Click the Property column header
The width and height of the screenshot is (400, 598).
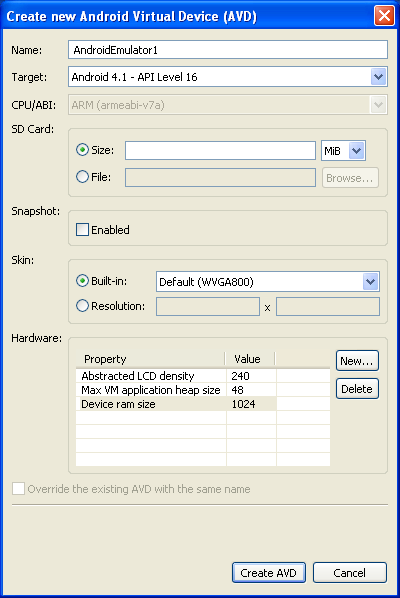pos(150,359)
